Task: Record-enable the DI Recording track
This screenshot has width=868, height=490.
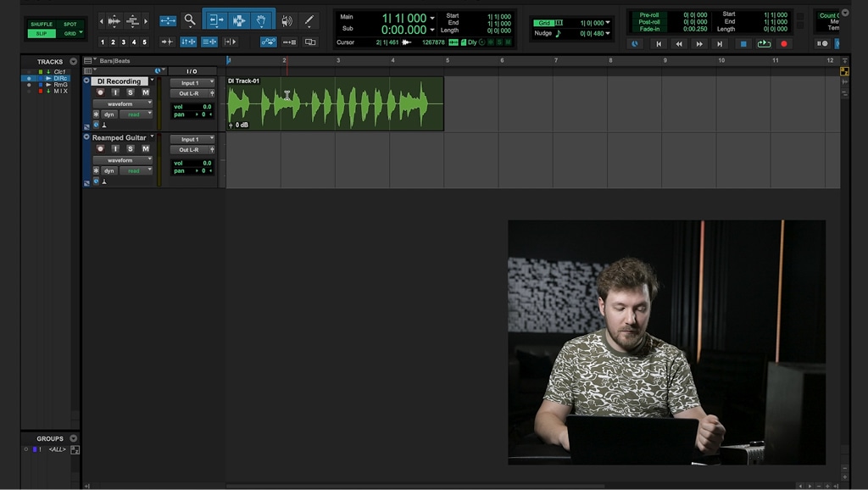Action: [x=100, y=92]
